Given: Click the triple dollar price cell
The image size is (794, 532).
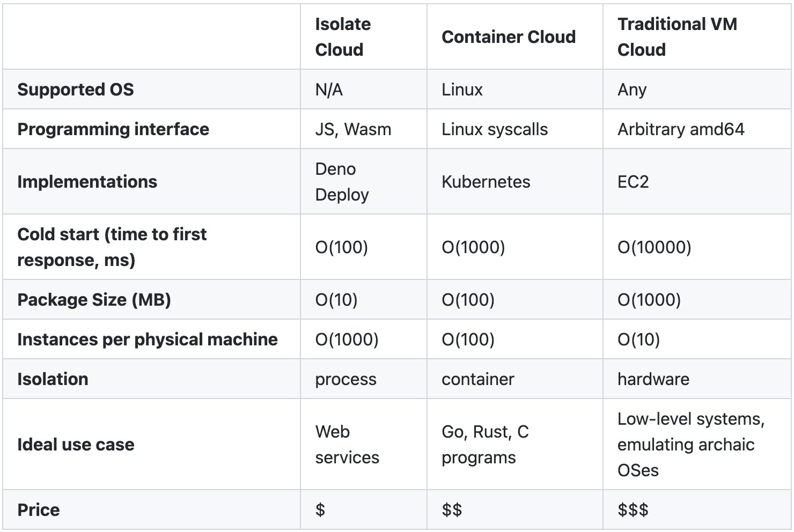Looking at the screenshot, I should click(633, 510).
